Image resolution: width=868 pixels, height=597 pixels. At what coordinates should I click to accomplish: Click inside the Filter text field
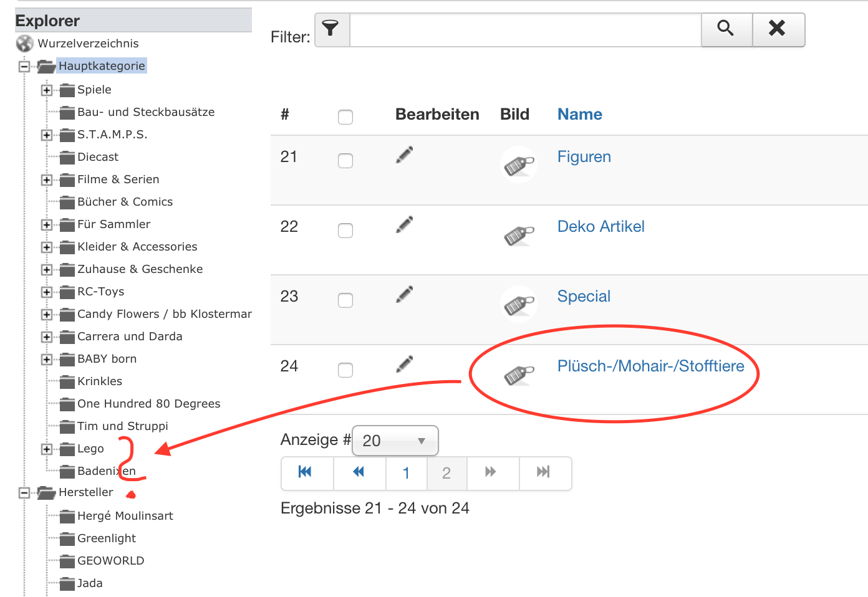pyautogui.click(x=525, y=30)
